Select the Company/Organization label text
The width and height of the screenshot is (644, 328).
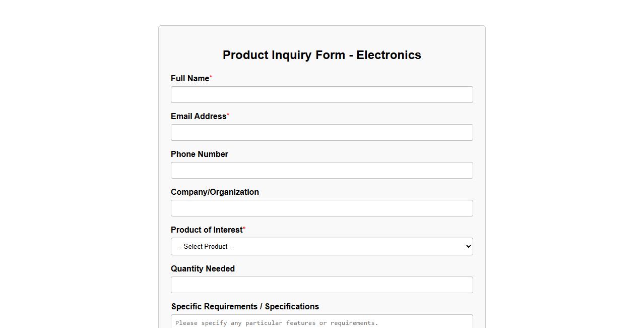coord(215,192)
